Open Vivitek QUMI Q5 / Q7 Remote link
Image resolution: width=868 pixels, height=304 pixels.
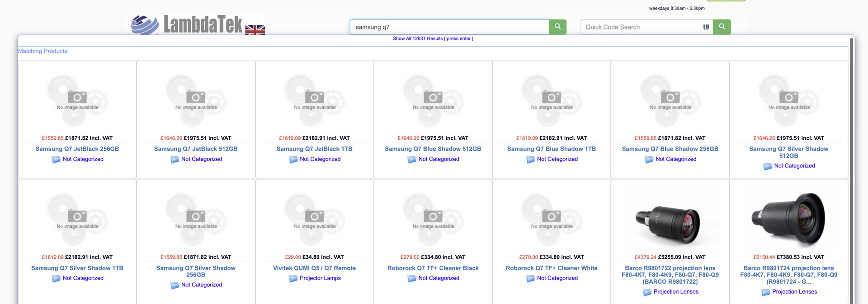pyautogui.click(x=314, y=268)
